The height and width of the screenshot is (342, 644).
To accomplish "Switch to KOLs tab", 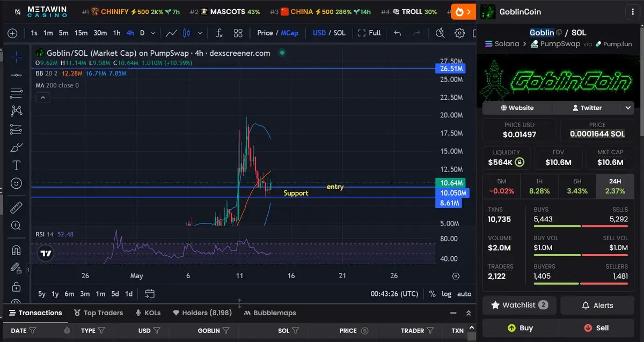I will pyautogui.click(x=148, y=313).
